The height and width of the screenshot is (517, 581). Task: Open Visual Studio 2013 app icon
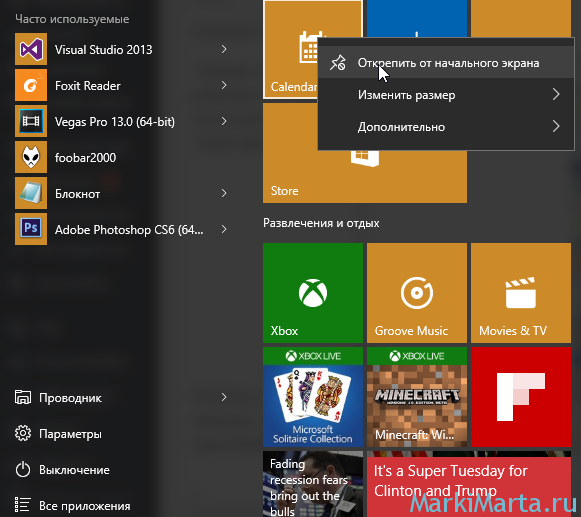tap(31, 49)
